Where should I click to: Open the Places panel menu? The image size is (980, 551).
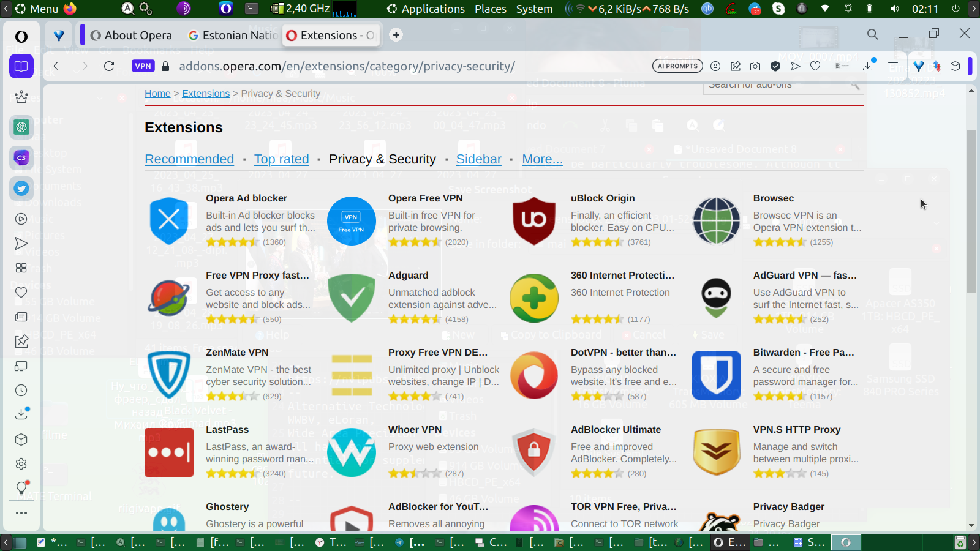click(x=491, y=9)
